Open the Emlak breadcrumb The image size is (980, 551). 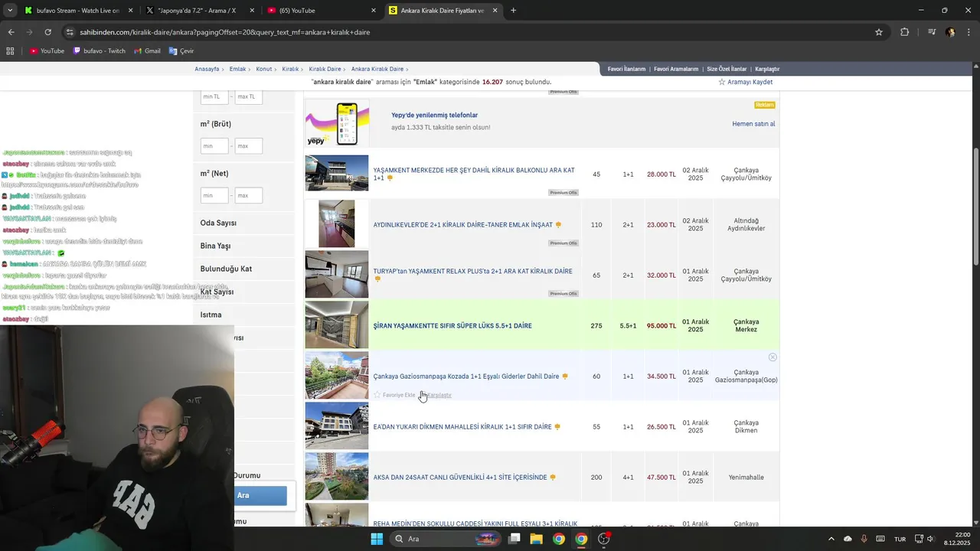pos(237,69)
